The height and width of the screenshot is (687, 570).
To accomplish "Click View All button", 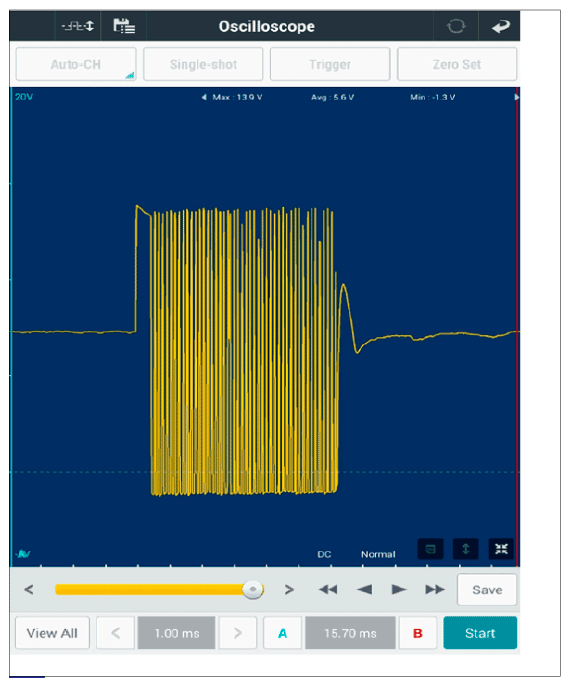I will [52, 633].
